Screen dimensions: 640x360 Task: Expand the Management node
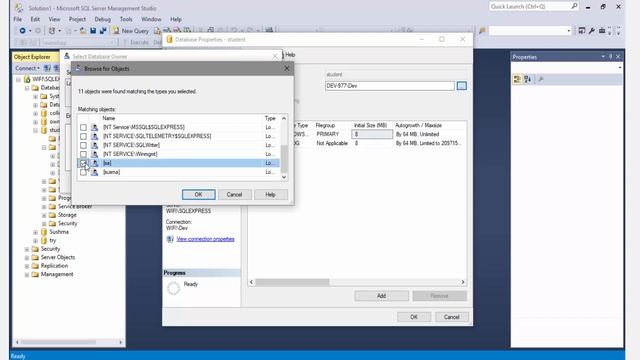tap(27, 275)
